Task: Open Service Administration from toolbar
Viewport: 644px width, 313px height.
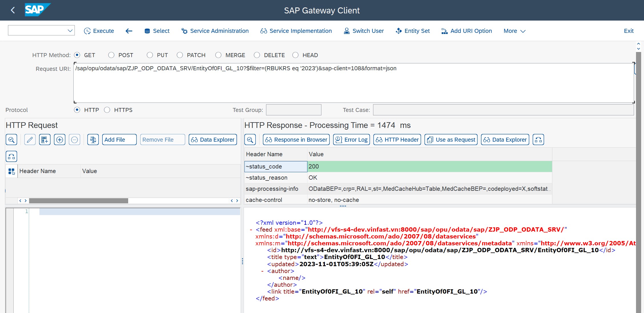Action: pos(215,31)
